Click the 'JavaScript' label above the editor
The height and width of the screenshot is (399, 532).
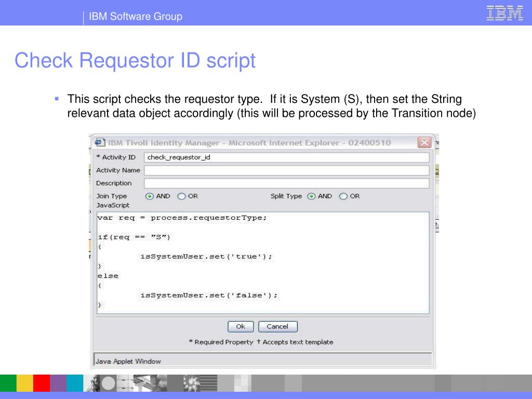113,205
